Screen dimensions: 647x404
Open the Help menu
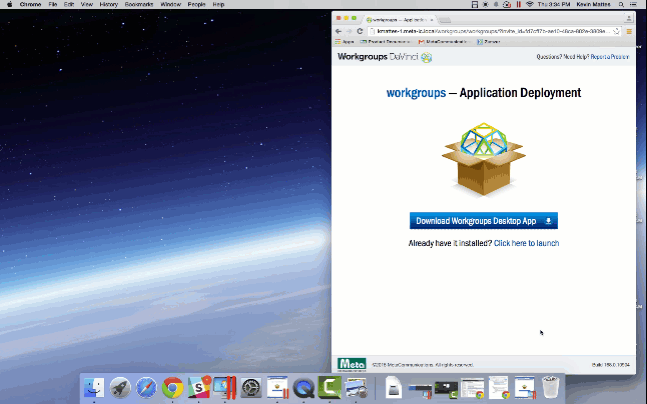click(x=218, y=4)
